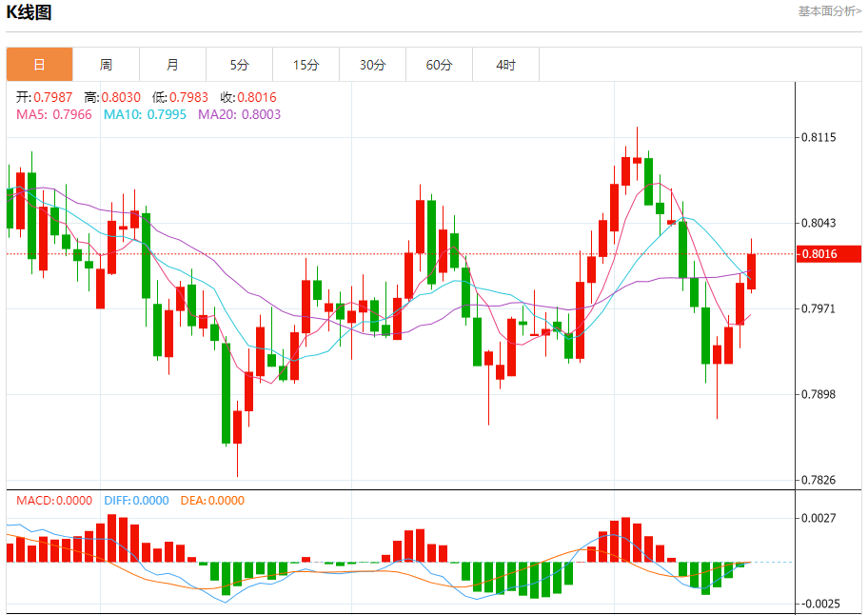Open the 60分 interval tab

click(x=439, y=65)
